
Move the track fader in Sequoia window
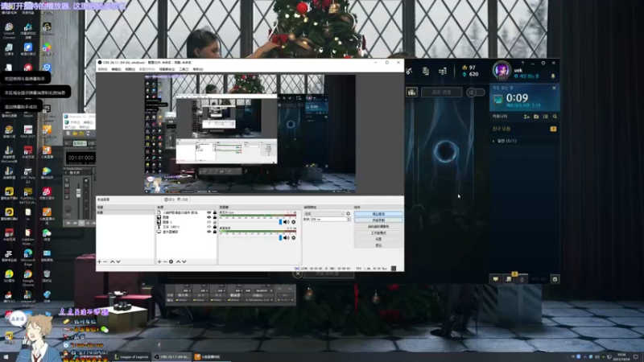(x=78, y=193)
